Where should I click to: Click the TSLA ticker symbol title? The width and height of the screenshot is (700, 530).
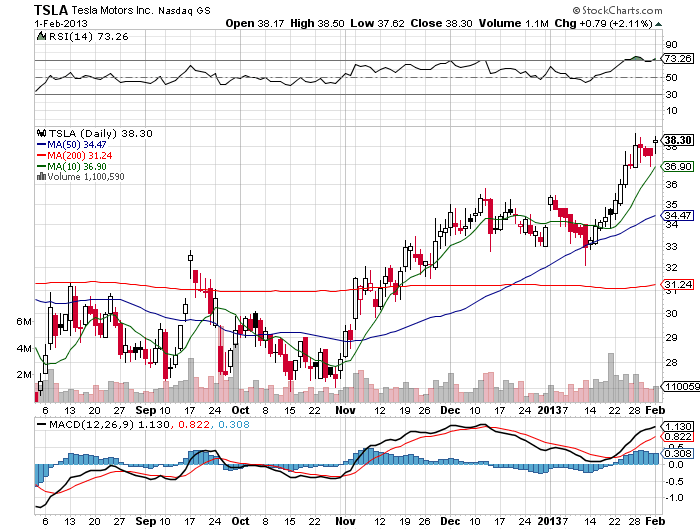51,10
